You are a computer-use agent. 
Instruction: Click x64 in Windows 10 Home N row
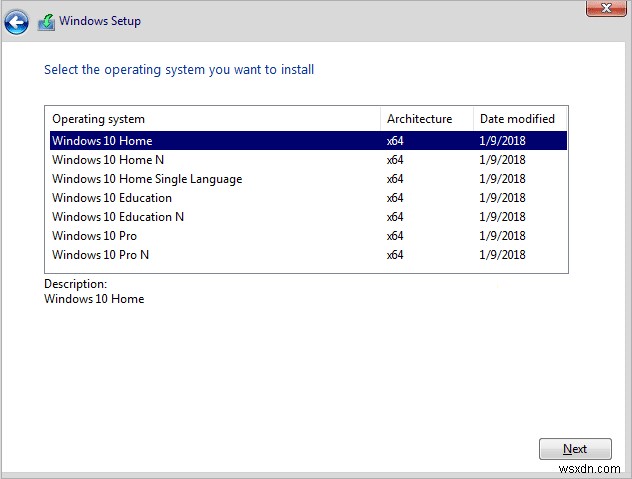(395, 160)
